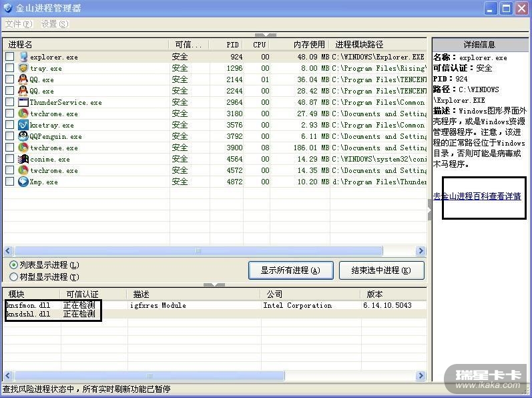This screenshot has width=532, height=398.
Task: Check the QQPenguin.exe checkbox
Action: [10, 136]
